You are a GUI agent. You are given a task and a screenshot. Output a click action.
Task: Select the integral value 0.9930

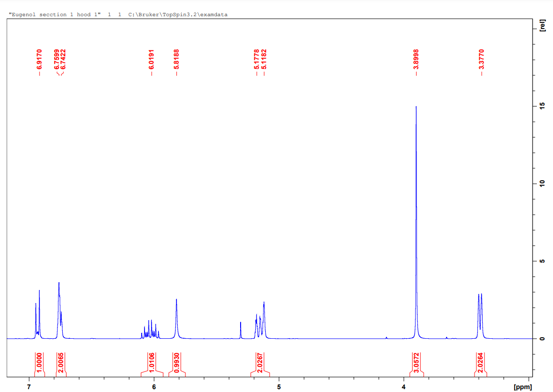click(176, 363)
